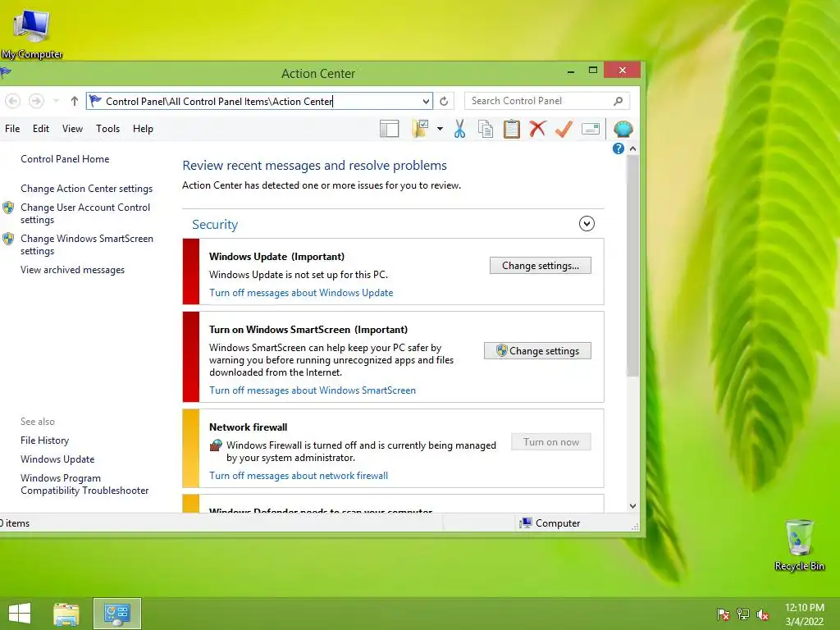Open the Edit menu
Image resolution: width=840 pixels, height=630 pixels.
[41, 129]
